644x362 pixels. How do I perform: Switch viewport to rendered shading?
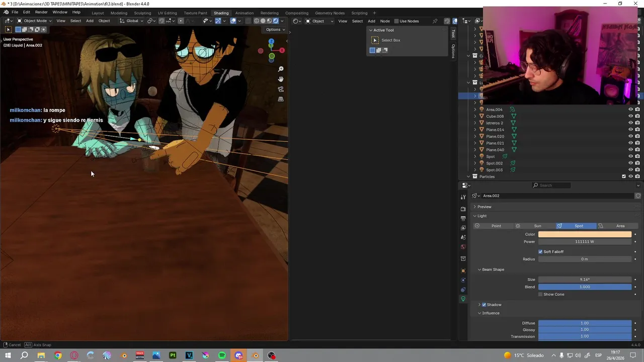(276, 21)
